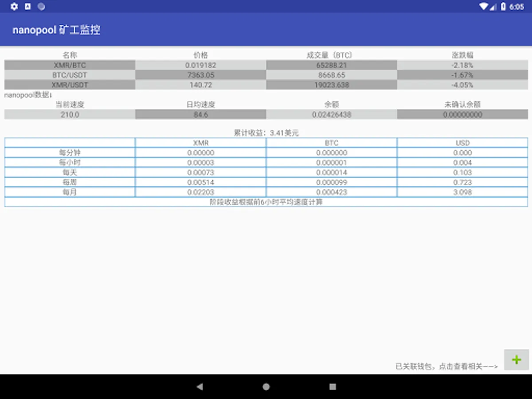Tap the nanopool数据 section label
Screen dimensions: 532x399
pos(28,95)
